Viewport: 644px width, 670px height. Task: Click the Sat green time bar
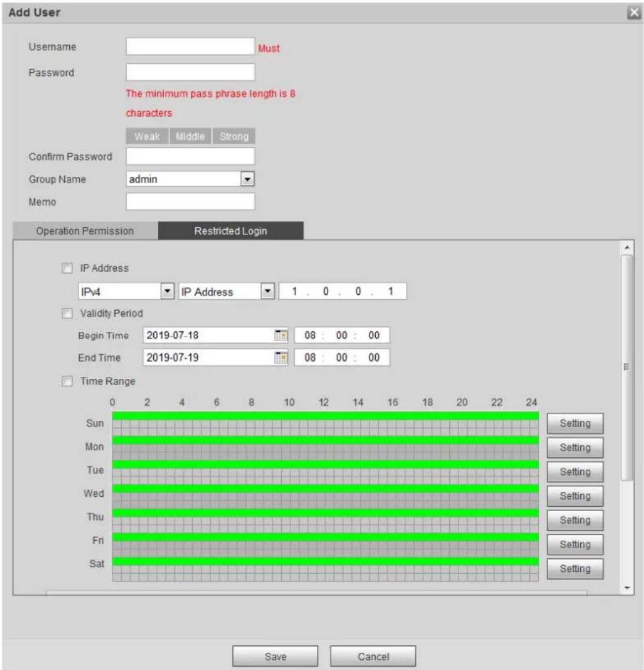click(325, 561)
